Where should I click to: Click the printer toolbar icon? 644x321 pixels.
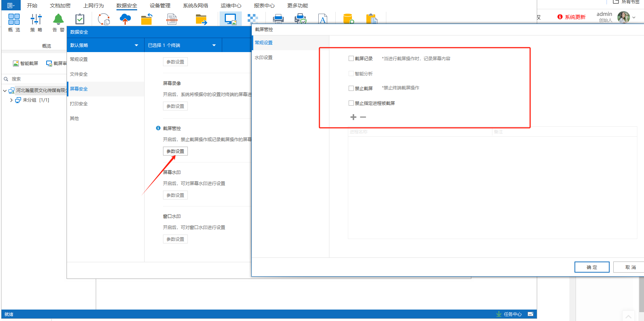click(278, 18)
